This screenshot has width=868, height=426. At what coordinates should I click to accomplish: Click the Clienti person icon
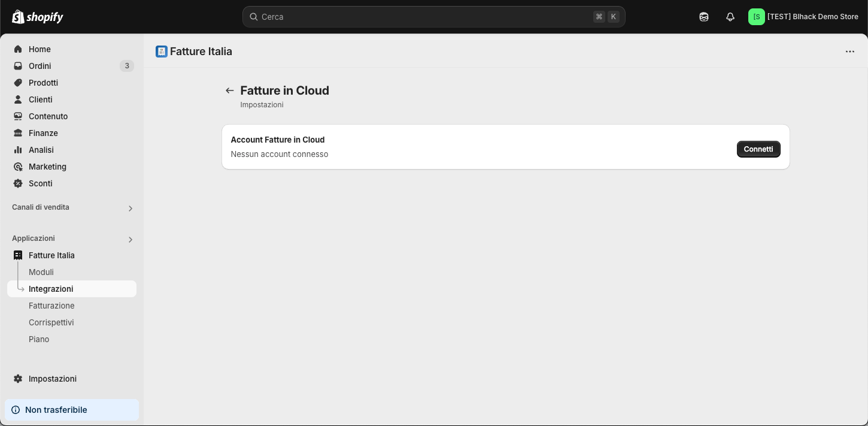click(x=18, y=99)
